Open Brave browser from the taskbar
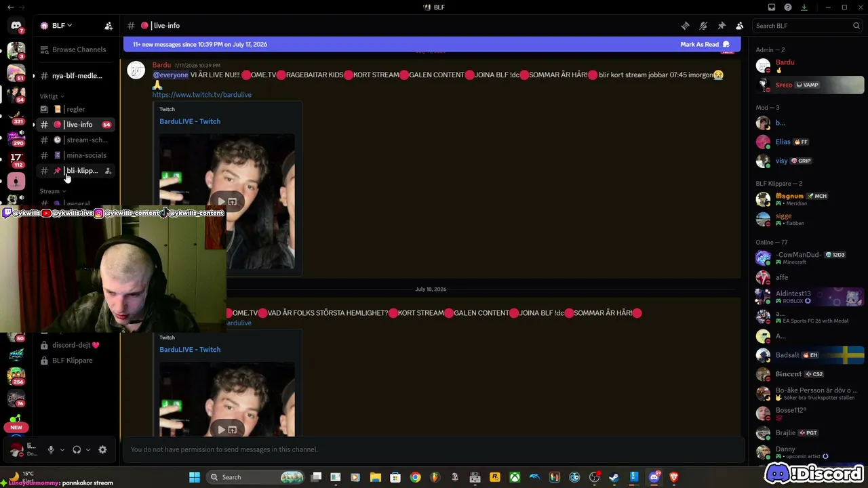The width and height of the screenshot is (868, 488). [673, 477]
